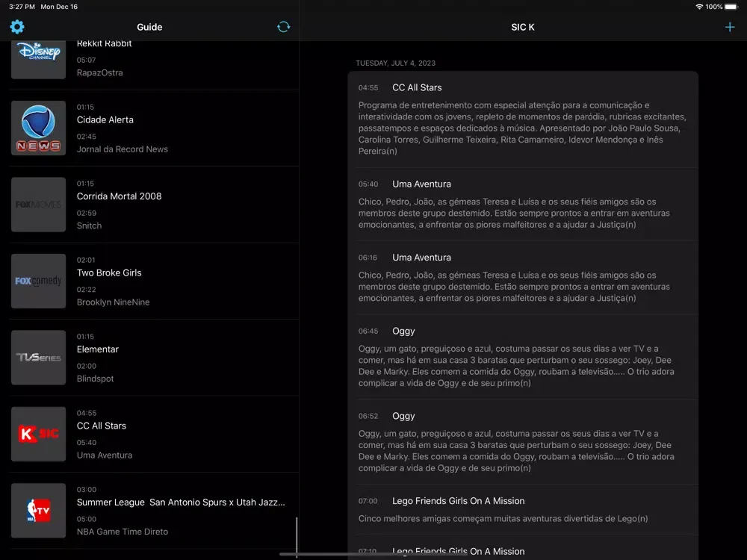Open the 06:52 Oggy schedule entry
Screen dimensions: 747x560
tap(523, 442)
